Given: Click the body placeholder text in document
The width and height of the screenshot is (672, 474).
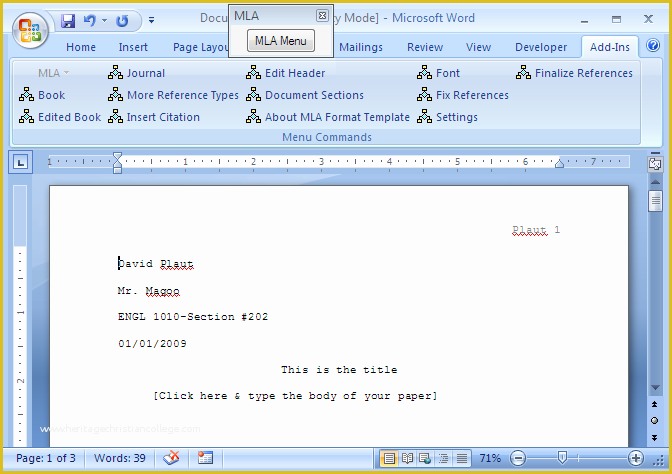Looking at the screenshot, I should 295,396.
